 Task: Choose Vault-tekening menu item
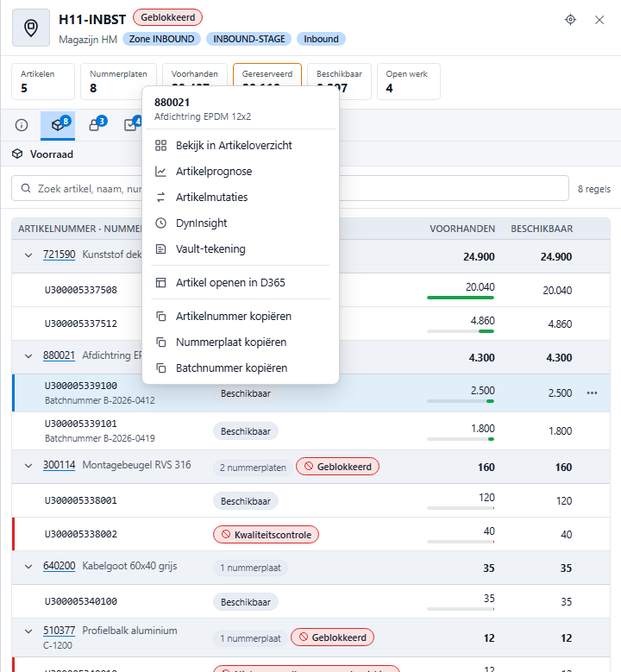[x=241, y=249]
